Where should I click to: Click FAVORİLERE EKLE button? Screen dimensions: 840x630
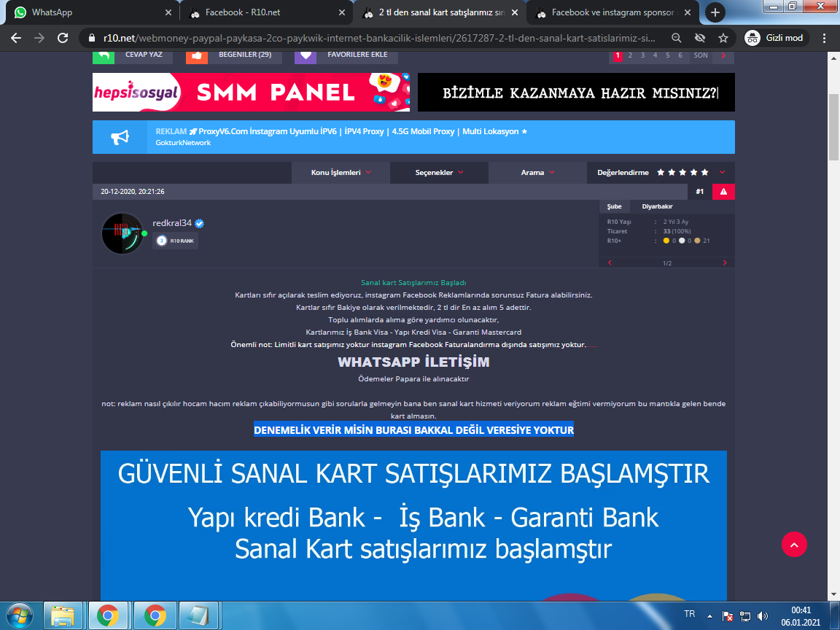coord(357,55)
